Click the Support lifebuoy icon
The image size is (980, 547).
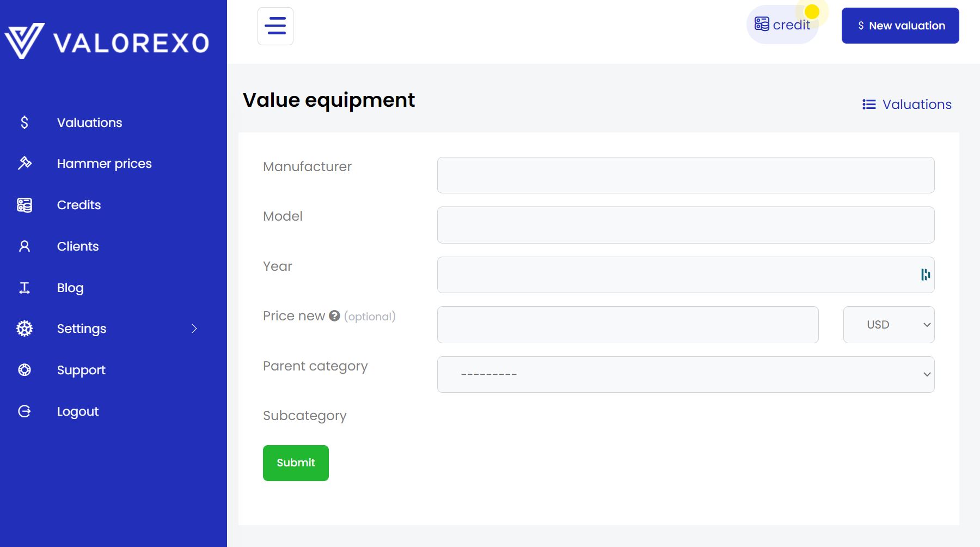pos(24,370)
